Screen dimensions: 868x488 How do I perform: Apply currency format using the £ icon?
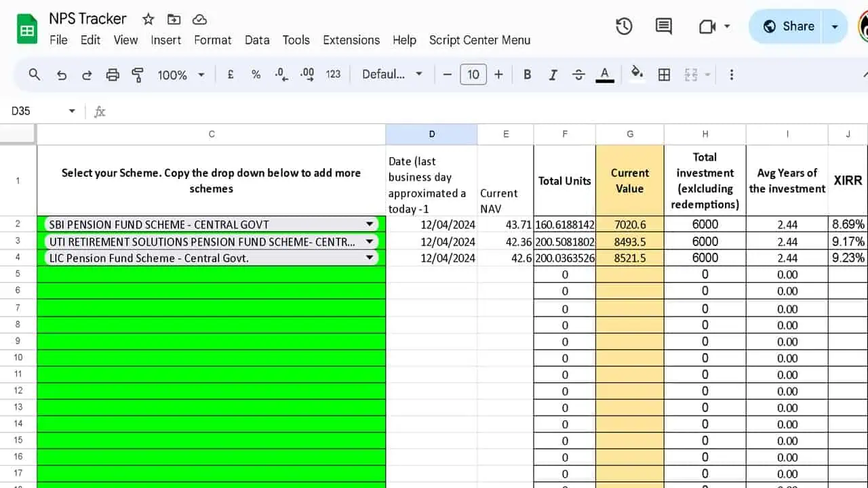[230, 75]
